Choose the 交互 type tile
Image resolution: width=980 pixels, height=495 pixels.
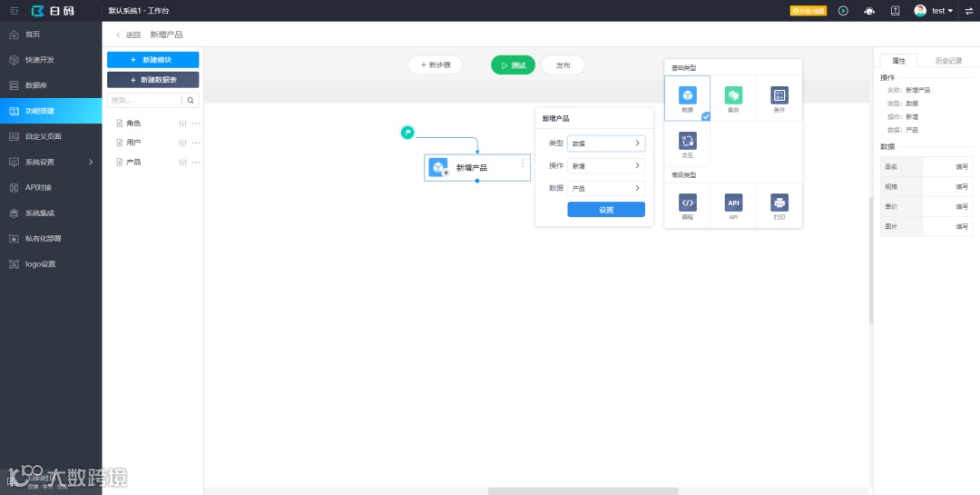688,144
